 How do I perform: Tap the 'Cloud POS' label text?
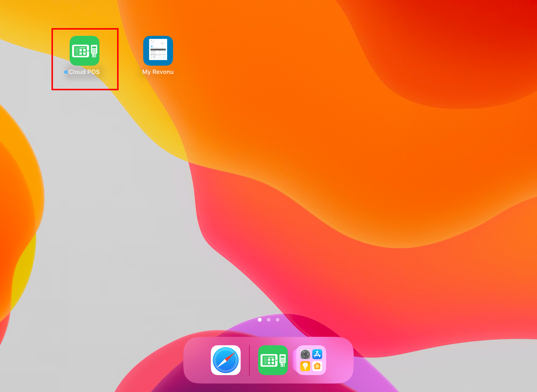click(x=84, y=72)
